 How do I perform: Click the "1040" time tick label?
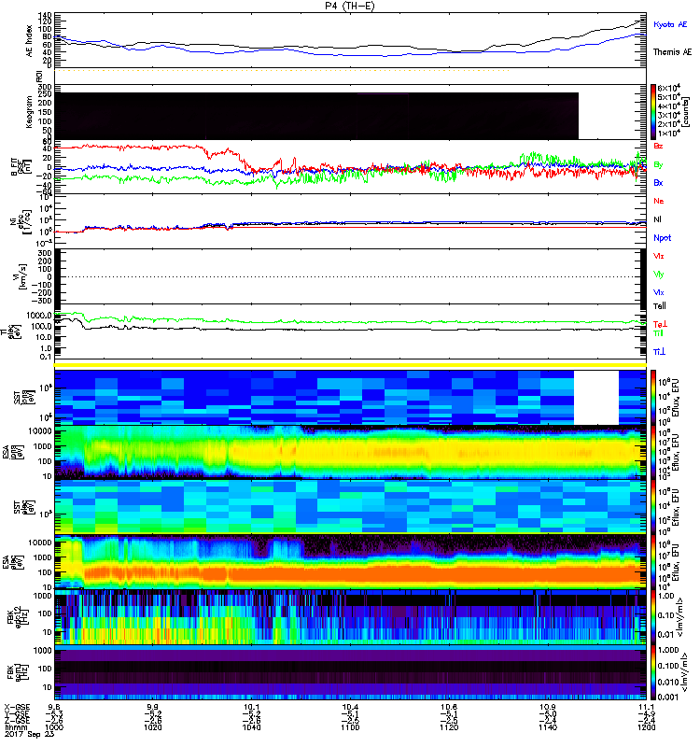(x=251, y=727)
